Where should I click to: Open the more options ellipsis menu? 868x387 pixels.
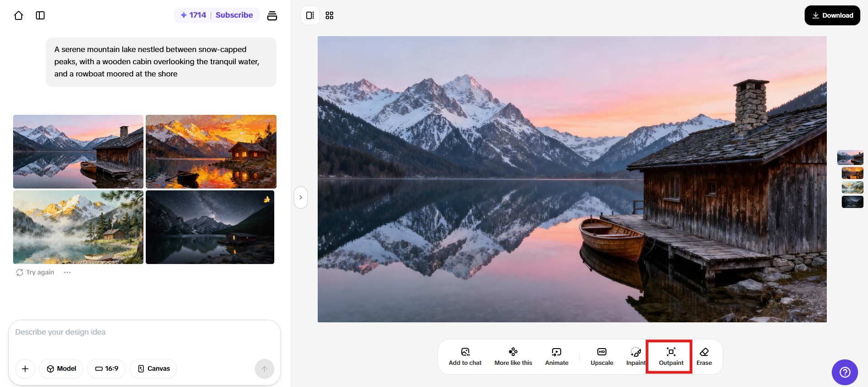[x=67, y=272]
